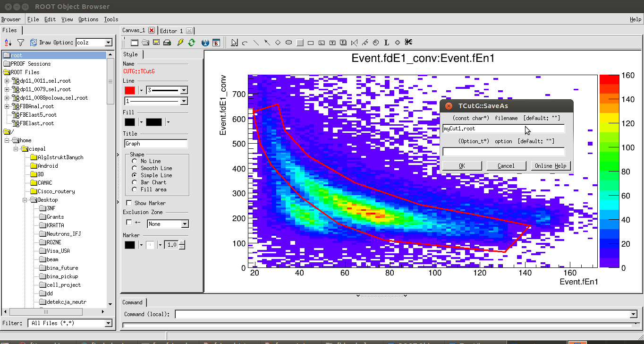Screen dimensions: 644x344
Task: Expand the dp11_0011.sel.root tree node
Action: 7,81
